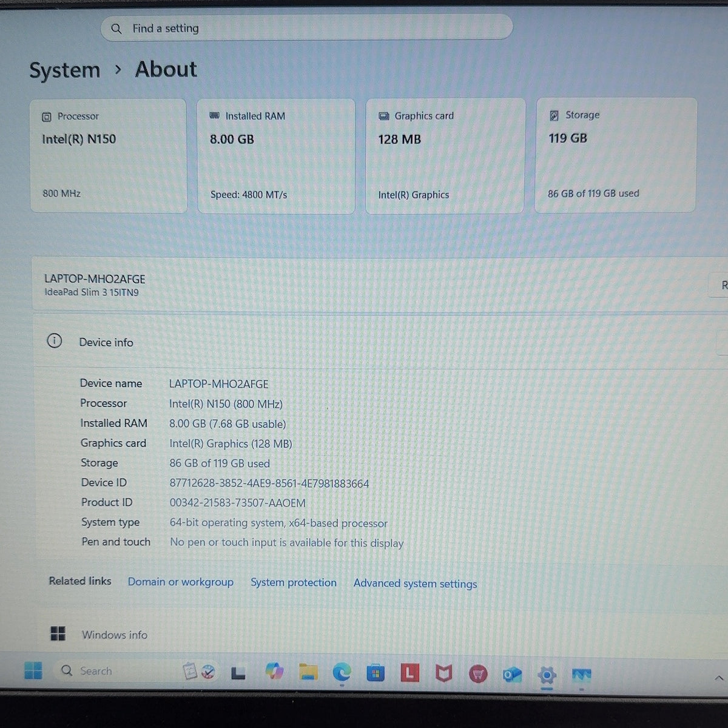Screen dimensions: 728x728
Task: Click the Processor chip icon
Action: point(47,116)
